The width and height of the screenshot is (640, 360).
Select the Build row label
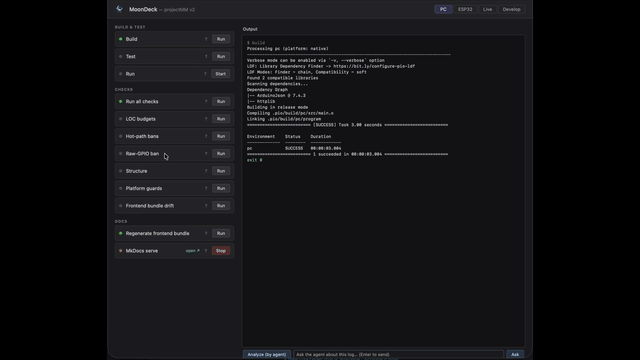click(131, 39)
